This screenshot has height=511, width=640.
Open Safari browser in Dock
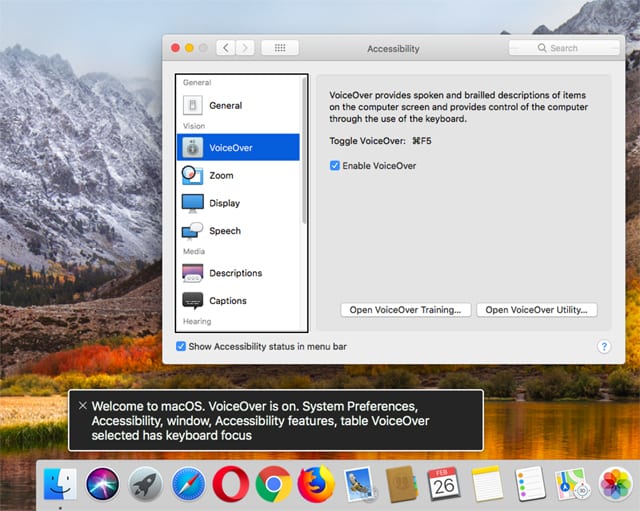click(x=188, y=484)
